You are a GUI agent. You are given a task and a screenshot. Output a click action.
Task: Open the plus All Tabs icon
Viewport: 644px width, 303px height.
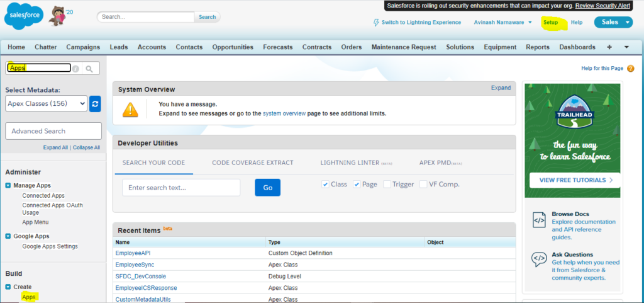609,47
